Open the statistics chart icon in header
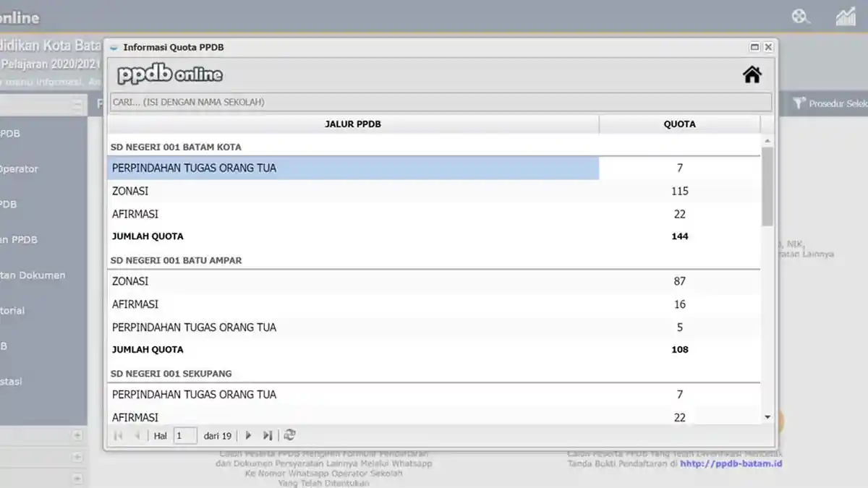The image size is (868, 488). pyautogui.click(x=846, y=17)
